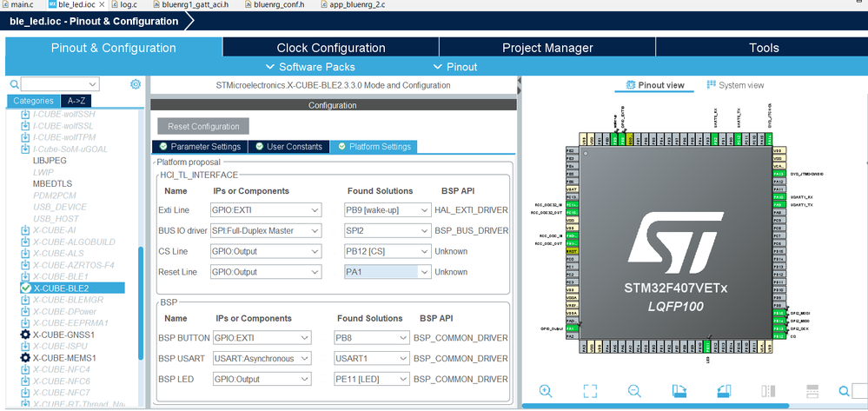Toggle horizontal split view icon

click(812, 390)
